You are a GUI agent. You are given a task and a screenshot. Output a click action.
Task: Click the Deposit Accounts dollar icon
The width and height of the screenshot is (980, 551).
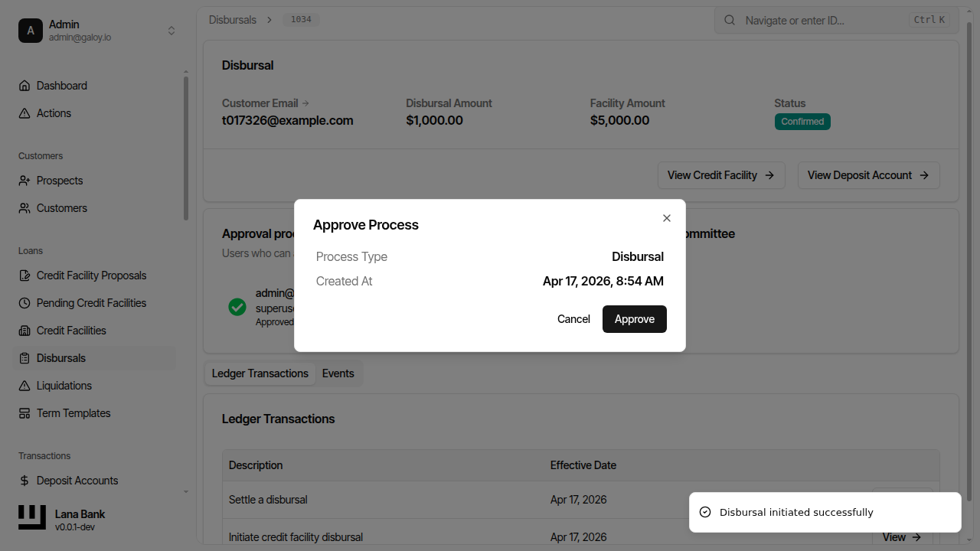[x=24, y=481]
